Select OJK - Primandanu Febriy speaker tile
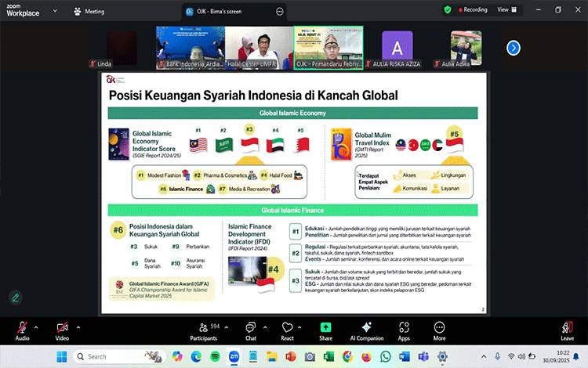 pos(328,48)
